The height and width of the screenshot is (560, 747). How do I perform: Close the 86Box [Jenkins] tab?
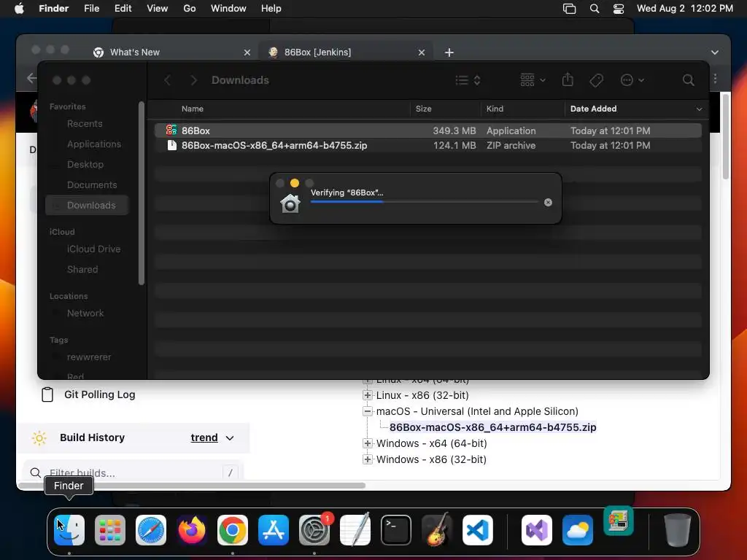pyautogui.click(x=421, y=52)
